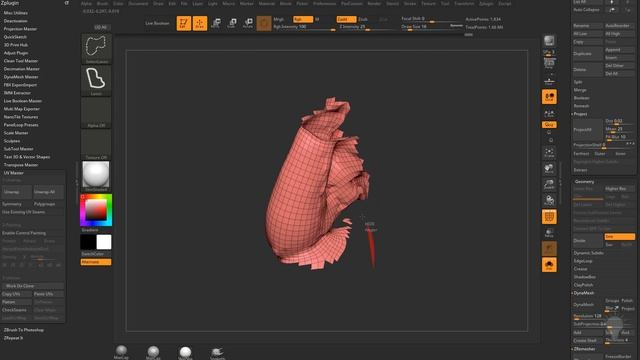The width and height of the screenshot is (640, 360).
Task: Toggle the Transp transparency icon
Action: coord(549,233)
